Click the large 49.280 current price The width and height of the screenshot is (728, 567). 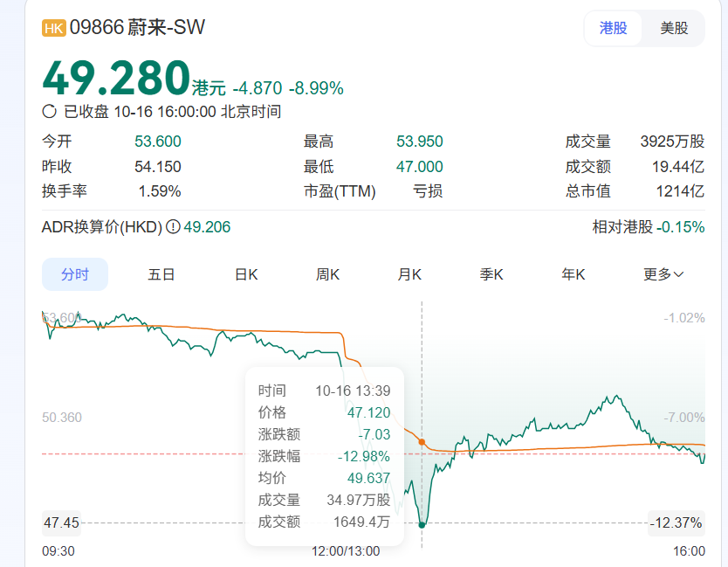pyautogui.click(x=116, y=79)
